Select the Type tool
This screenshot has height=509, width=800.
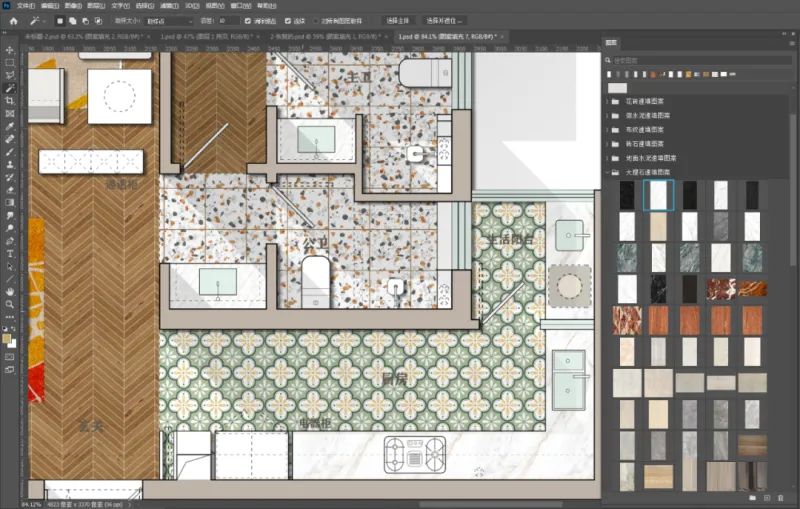(10, 253)
